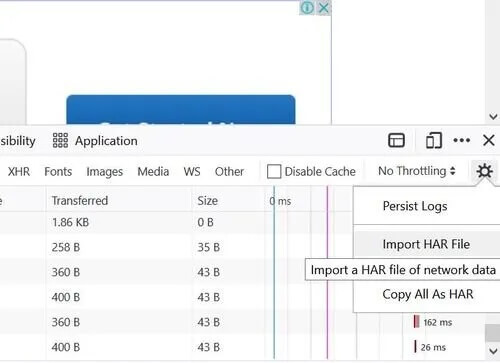
Task: Choose Import HAR File menu entry
Action: click(x=427, y=244)
